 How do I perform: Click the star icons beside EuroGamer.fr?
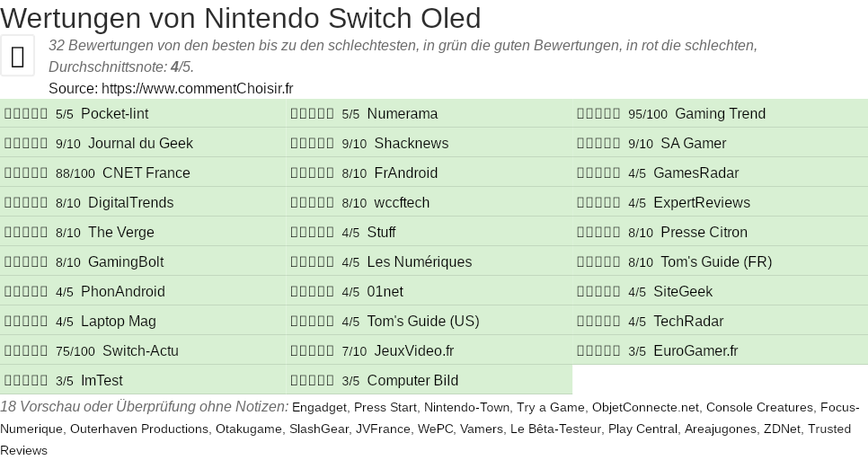(x=598, y=351)
